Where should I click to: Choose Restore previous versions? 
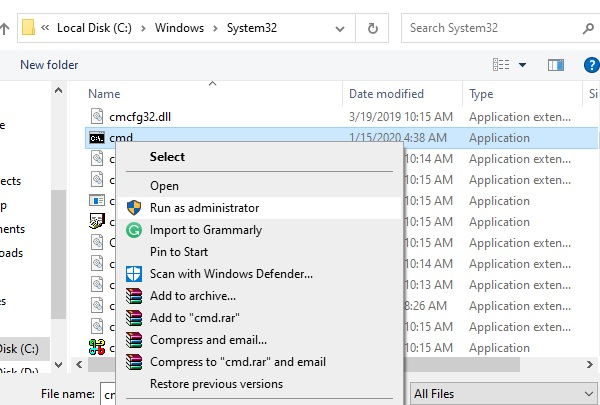point(216,383)
